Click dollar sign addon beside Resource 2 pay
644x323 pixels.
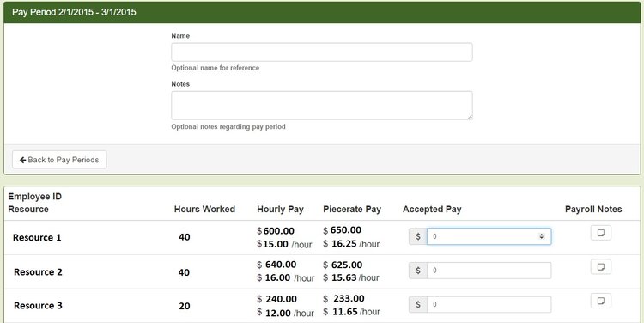pyautogui.click(x=418, y=271)
